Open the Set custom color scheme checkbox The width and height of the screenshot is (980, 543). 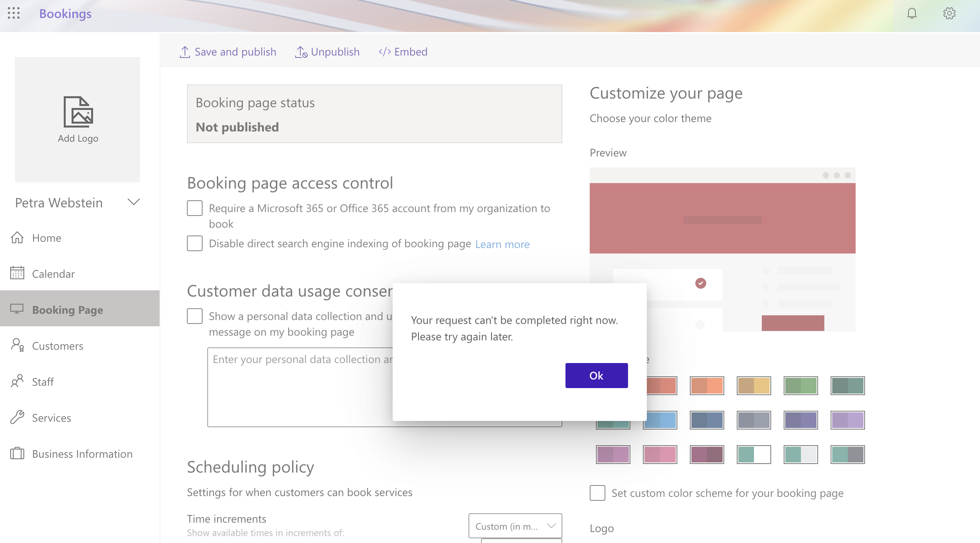598,493
